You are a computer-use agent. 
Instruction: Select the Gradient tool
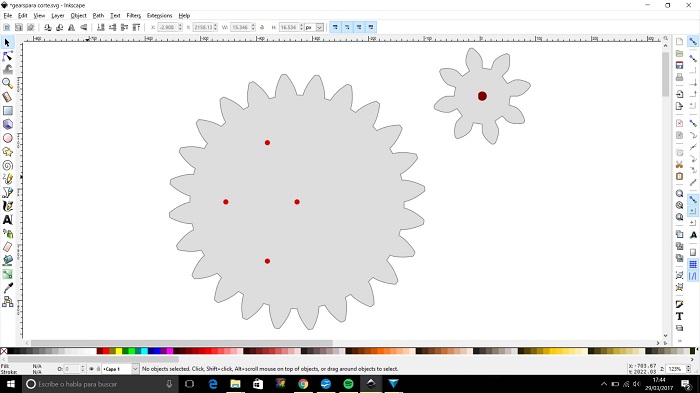pyautogui.click(x=7, y=274)
